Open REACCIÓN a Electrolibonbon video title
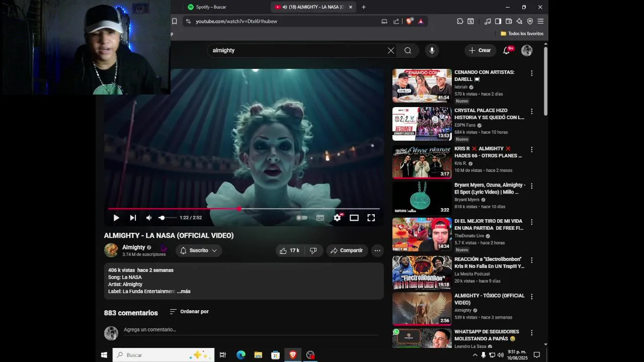The image size is (644, 362). [x=489, y=263]
